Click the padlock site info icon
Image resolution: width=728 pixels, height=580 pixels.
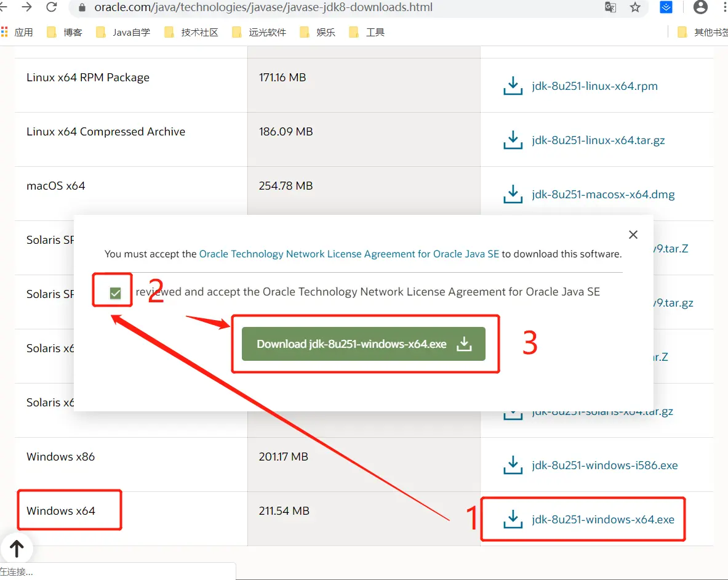[82, 7]
